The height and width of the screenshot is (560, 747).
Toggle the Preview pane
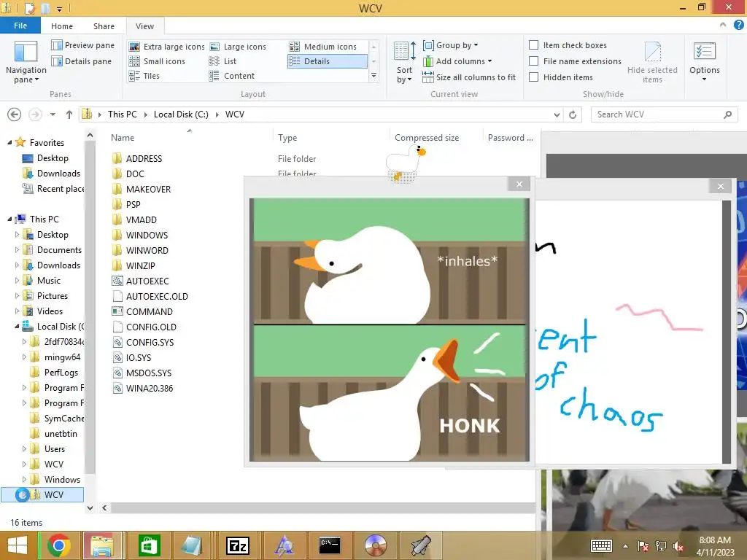tap(83, 45)
